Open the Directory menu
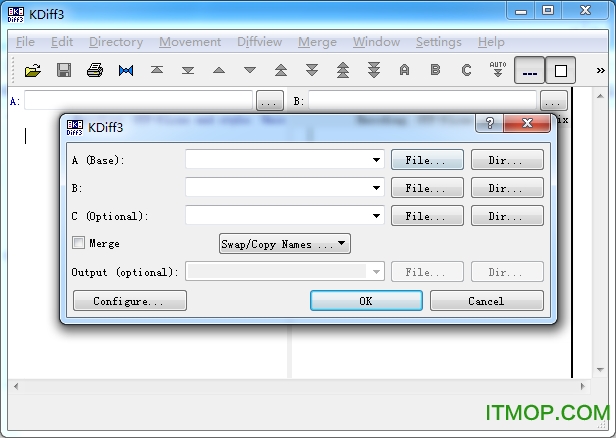The image size is (616, 438). point(116,42)
